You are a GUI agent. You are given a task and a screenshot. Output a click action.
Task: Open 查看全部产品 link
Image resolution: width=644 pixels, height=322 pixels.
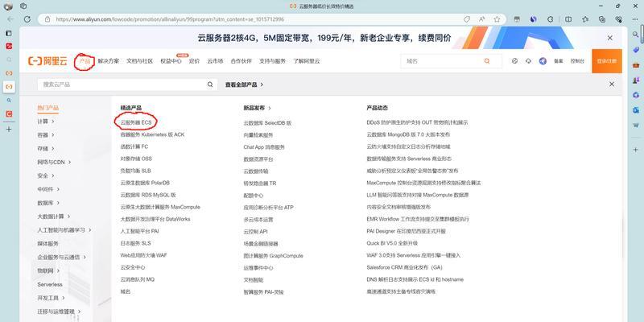coord(244,85)
